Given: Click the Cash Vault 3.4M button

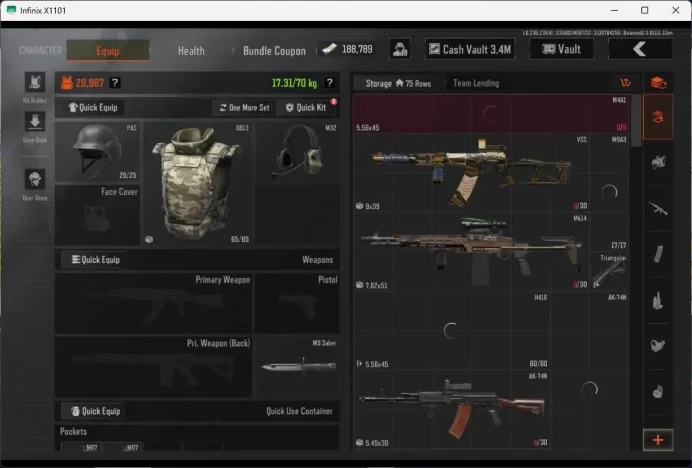Looking at the screenshot, I should pyautogui.click(x=470, y=49).
